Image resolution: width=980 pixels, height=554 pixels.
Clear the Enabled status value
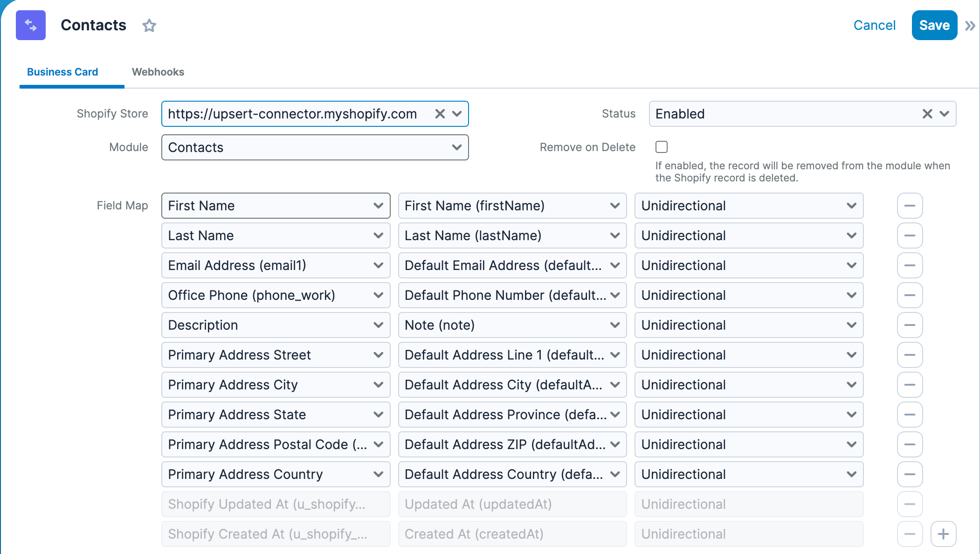point(927,113)
